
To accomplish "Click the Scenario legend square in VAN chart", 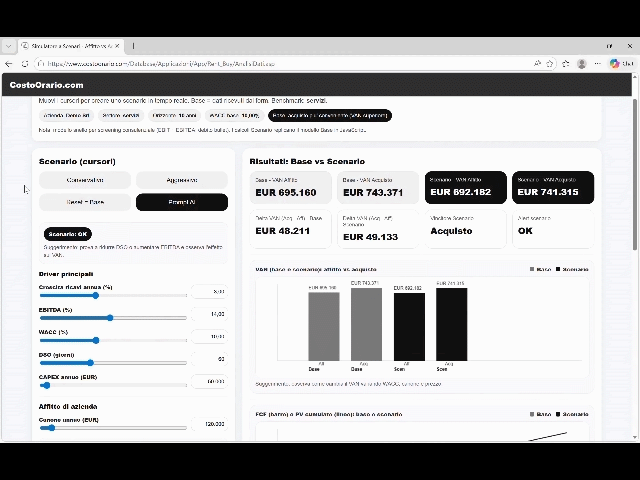I will (557, 269).
